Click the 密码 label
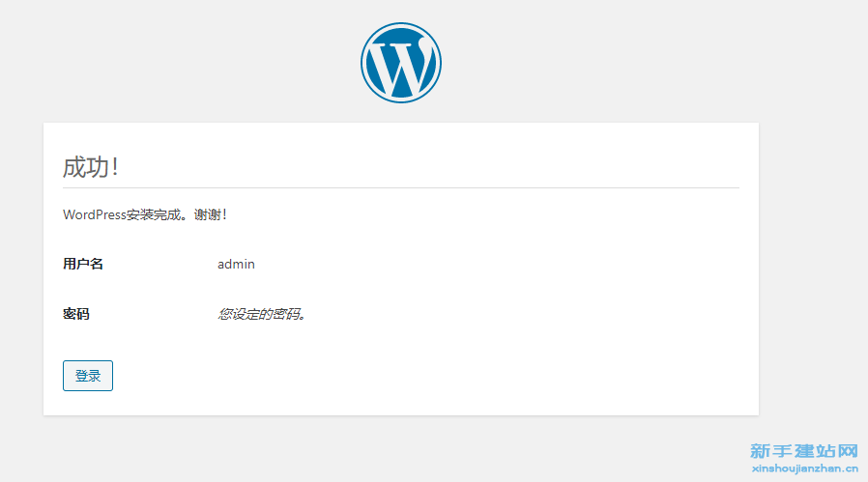 tap(75, 314)
